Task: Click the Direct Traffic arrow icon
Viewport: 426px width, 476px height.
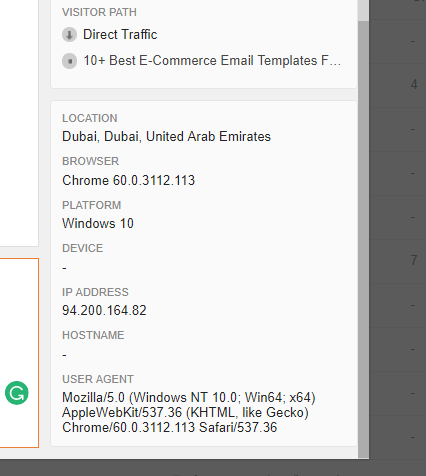Action: (69, 35)
